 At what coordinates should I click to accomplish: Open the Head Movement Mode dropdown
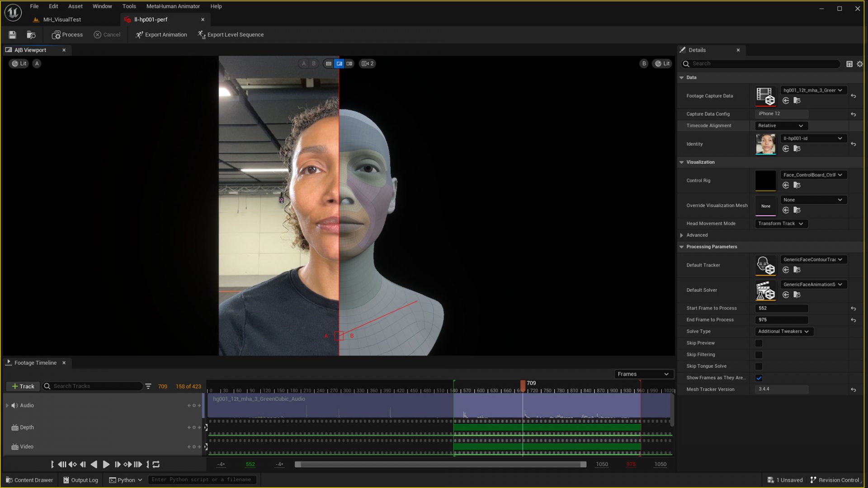pyautogui.click(x=781, y=224)
